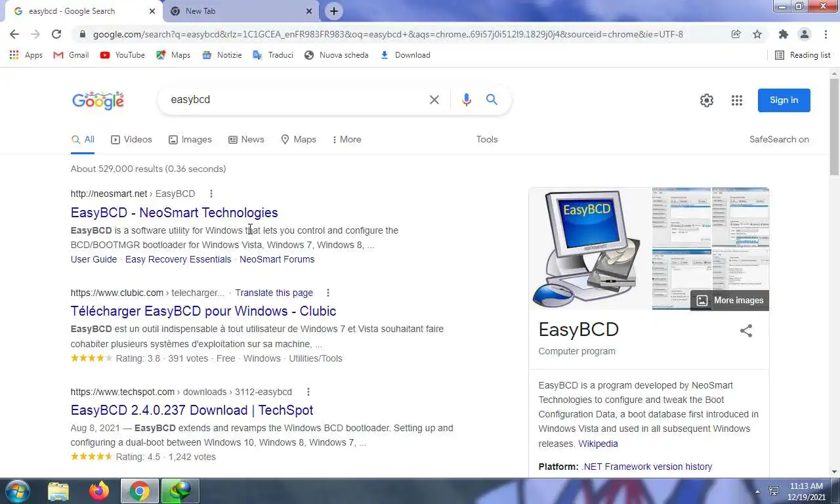The image size is (840, 504).
Task: Close the easybcd Google Search tab
Action: coord(152,11)
